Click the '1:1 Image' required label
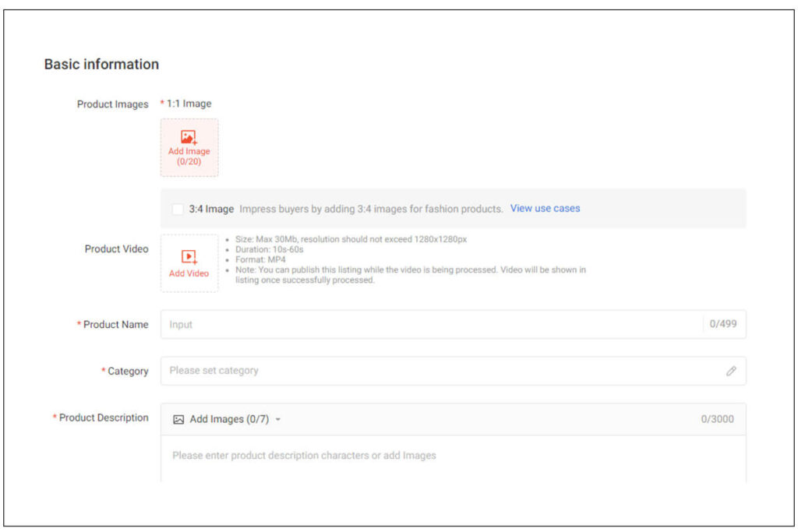The width and height of the screenshot is (798, 532). click(x=189, y=104)
